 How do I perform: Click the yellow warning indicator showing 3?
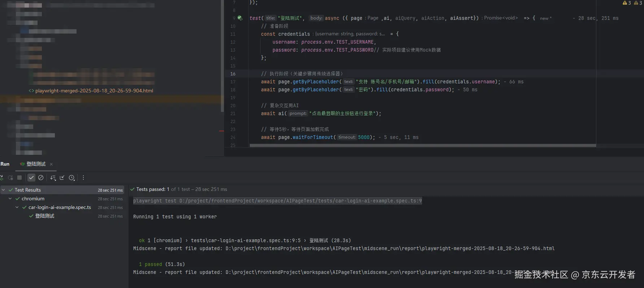[627, 3]
